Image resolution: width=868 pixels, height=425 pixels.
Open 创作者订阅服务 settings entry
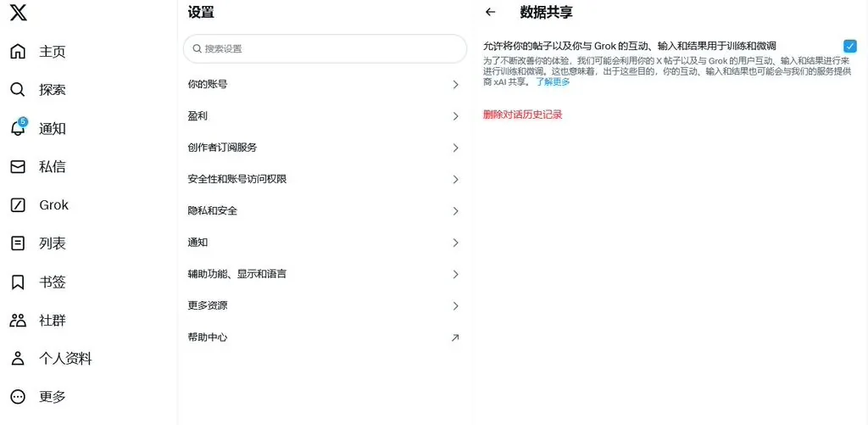click(325, 148)
